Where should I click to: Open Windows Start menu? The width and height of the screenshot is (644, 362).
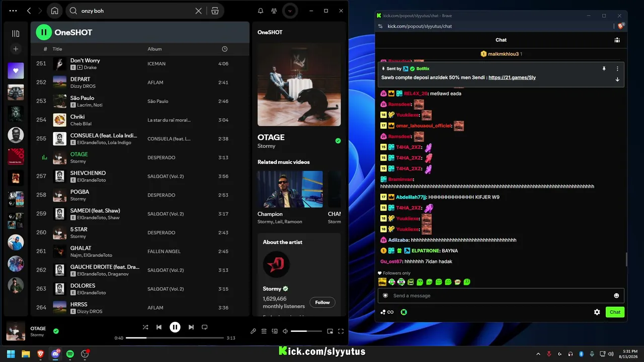click(x=11, y=354)
